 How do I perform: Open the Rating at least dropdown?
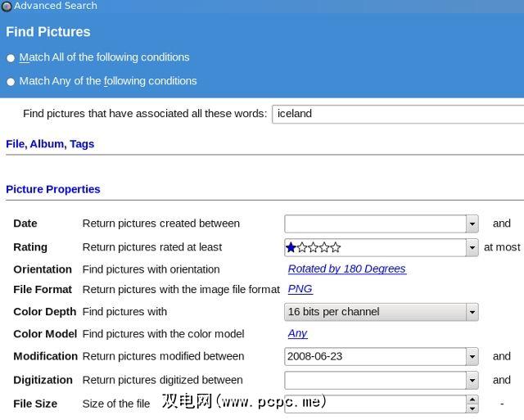point(472,247)
